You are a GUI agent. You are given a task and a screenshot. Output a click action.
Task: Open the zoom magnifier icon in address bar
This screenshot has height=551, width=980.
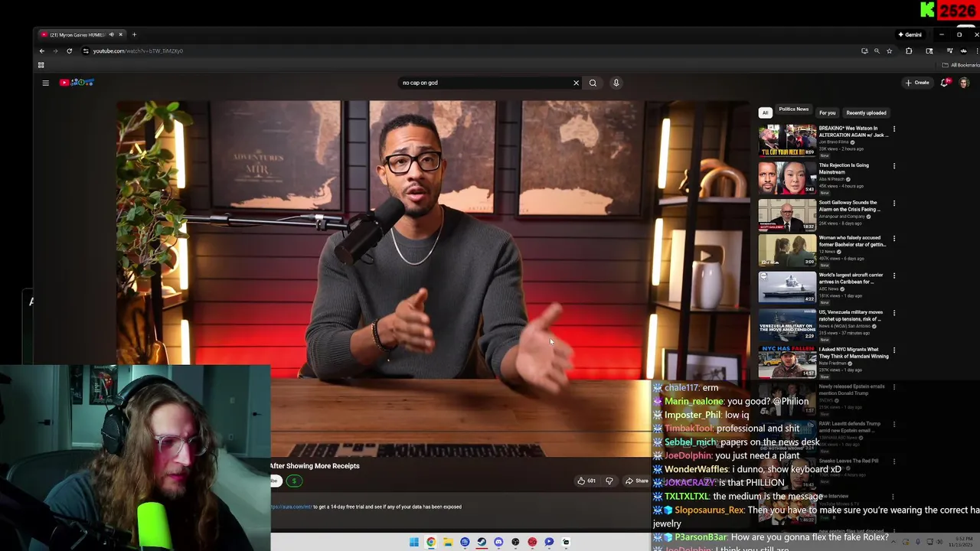click(877, 51)
